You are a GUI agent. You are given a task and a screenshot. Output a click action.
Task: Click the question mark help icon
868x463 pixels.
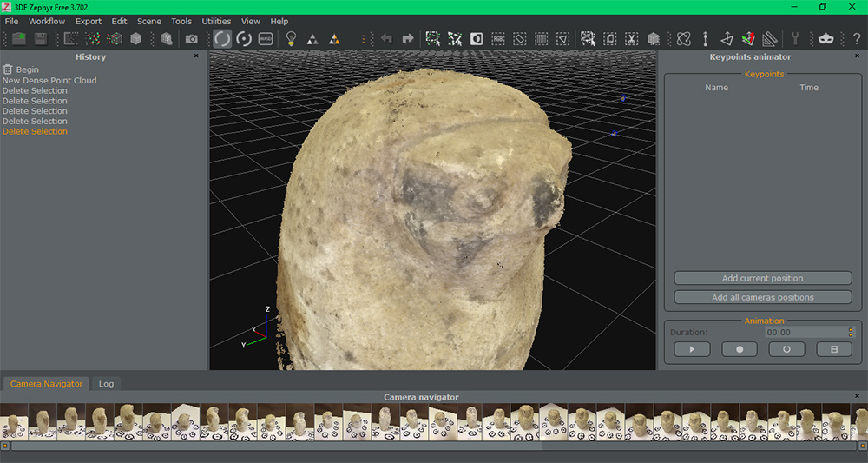856,39
